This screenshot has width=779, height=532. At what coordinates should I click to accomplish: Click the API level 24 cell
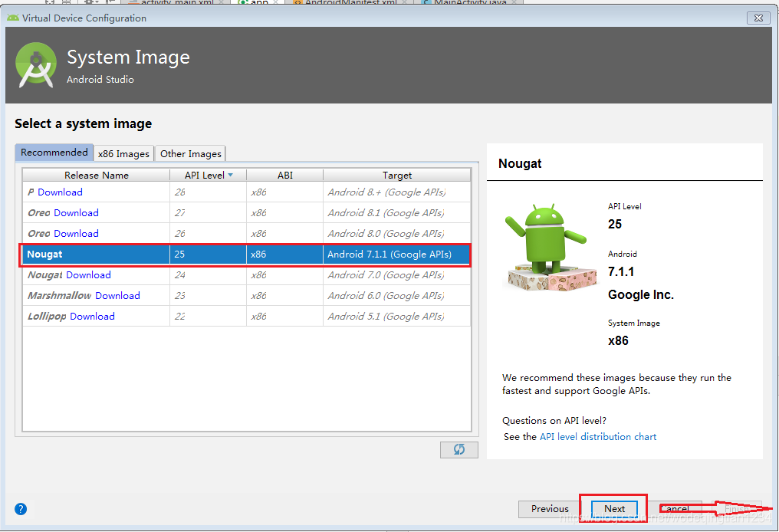click(x=208, y=274)
